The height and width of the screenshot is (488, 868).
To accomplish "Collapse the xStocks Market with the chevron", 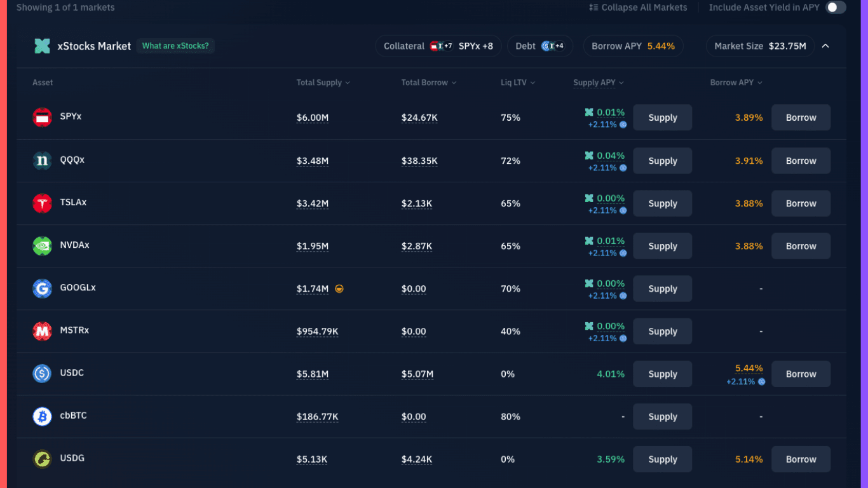I will coord(826,46).
